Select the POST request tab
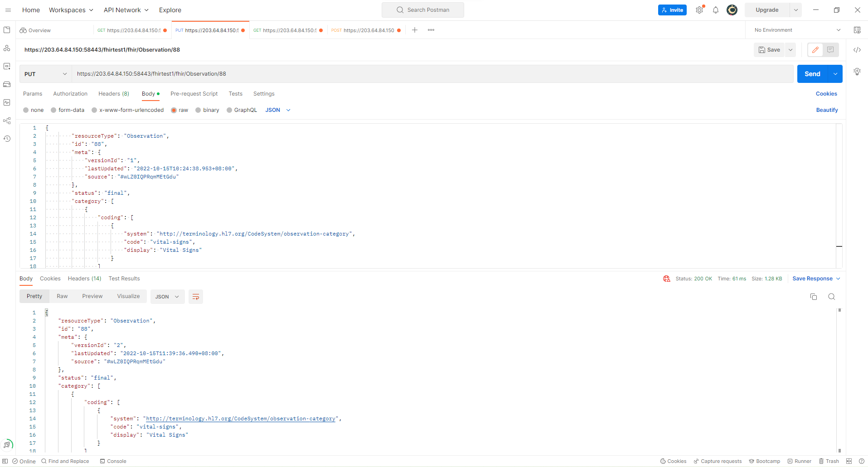This screenshot has height=467, width=868. (x=366, y=30)
